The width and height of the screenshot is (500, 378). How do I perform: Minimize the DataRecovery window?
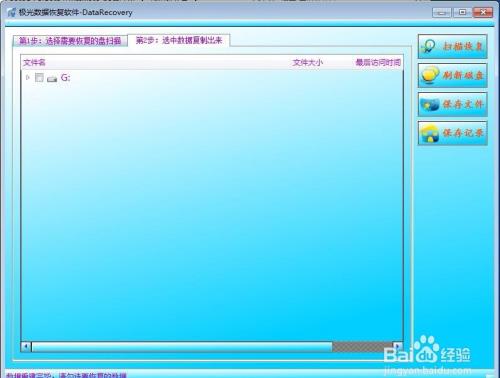442,13
